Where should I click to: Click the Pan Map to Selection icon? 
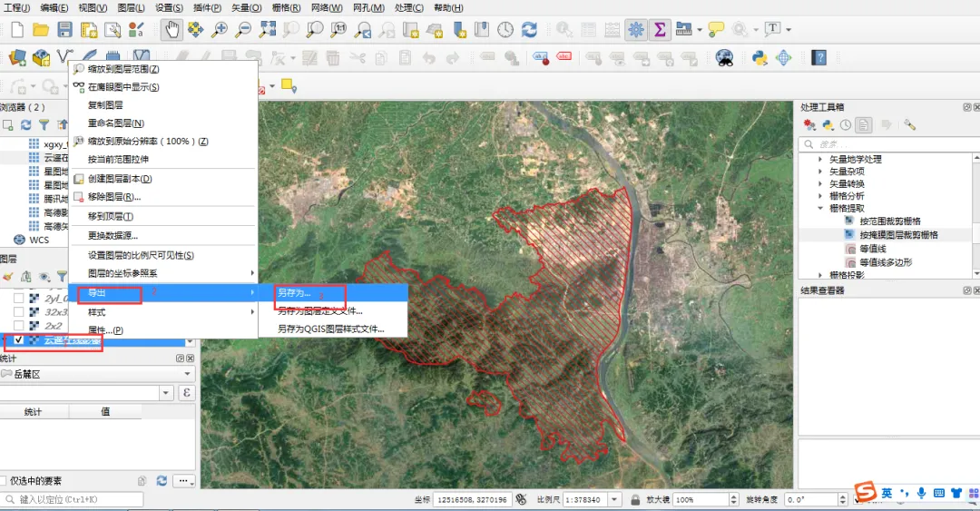196,29
